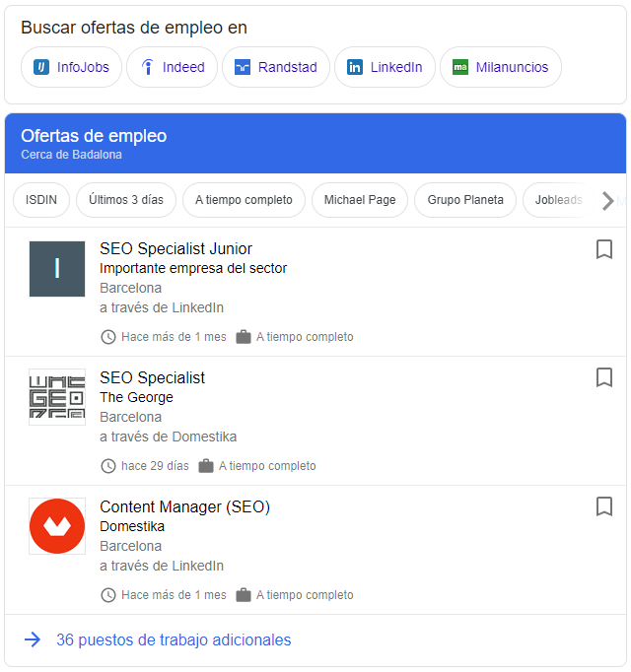631x672 pixels.
Task: Save the SEO Specialist Junior job
Action: click(604, 249)
